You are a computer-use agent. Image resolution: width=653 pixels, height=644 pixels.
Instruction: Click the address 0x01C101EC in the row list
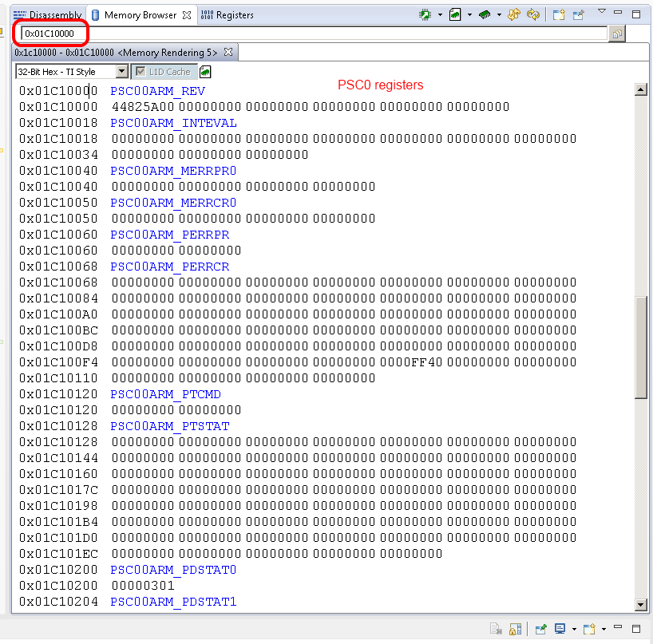click(58, 554)
